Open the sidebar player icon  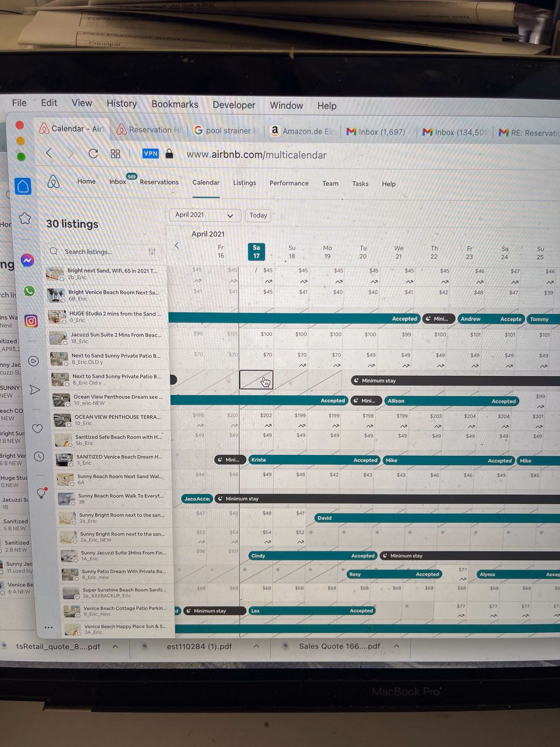[x=33, y=361]
